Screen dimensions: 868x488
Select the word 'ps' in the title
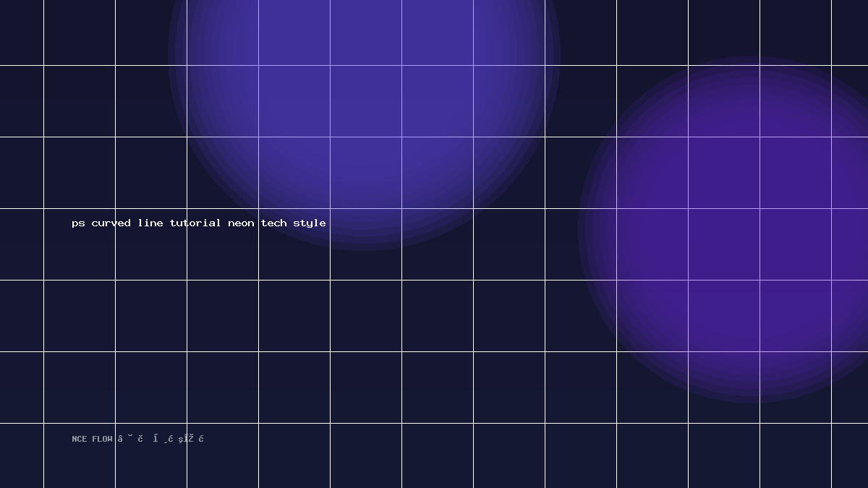pos(78,224)
